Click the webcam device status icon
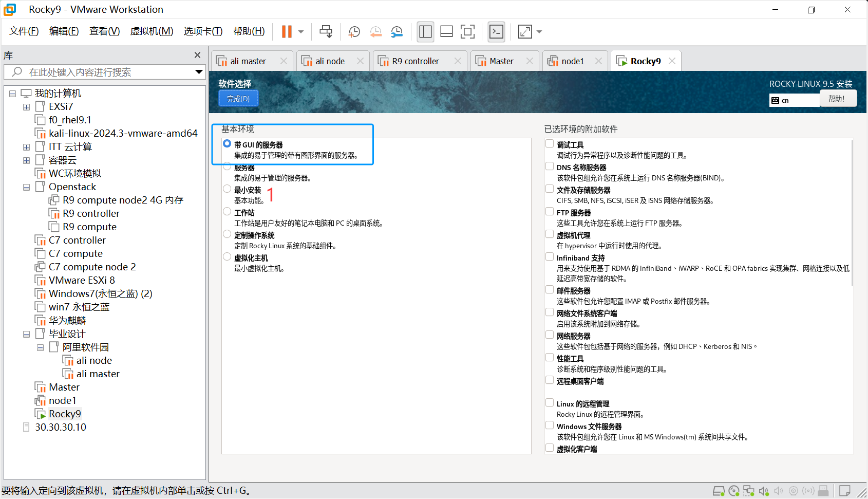Screen dimensions: 868x499 click(x=794, y=491)
